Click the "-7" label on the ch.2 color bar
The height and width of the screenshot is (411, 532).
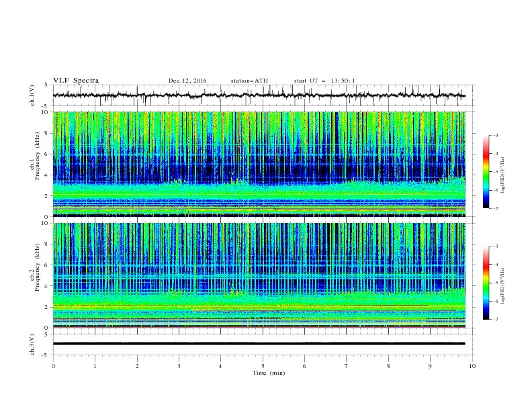pyautogui.click(x=495, y=319)
